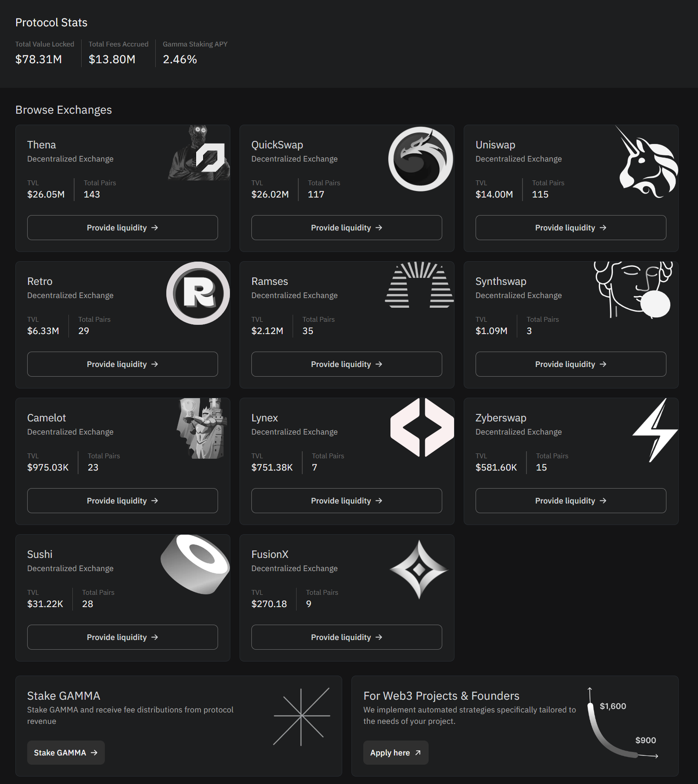698x784 pixels.
Task: Click the Stake GAMMA card heading
Action: tap(64, 696)
